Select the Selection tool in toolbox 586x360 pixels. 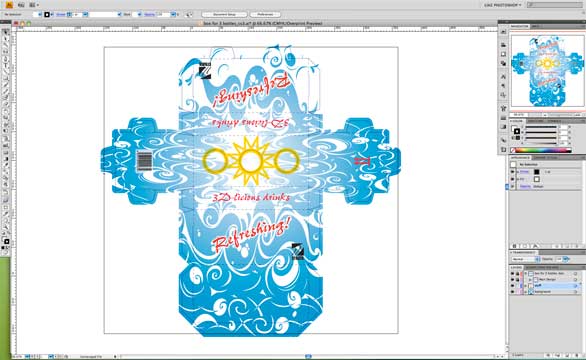click(6, 33)
